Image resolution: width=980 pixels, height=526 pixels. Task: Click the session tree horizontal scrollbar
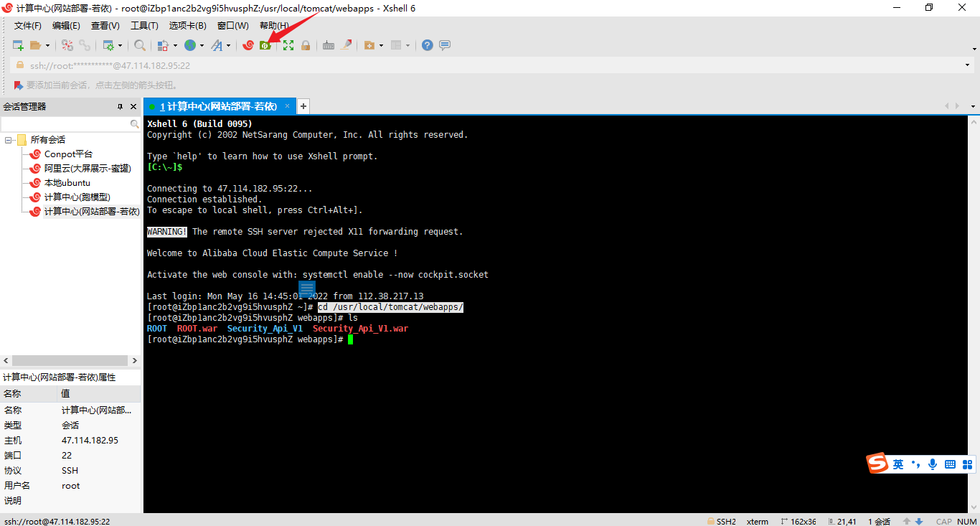(71, 360)
